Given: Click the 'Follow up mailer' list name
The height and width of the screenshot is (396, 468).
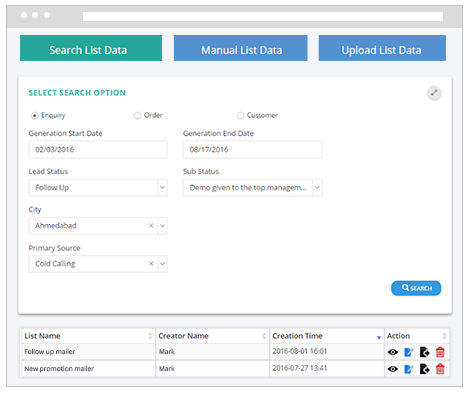Looking at the screenshot, I should coord(50,352).
